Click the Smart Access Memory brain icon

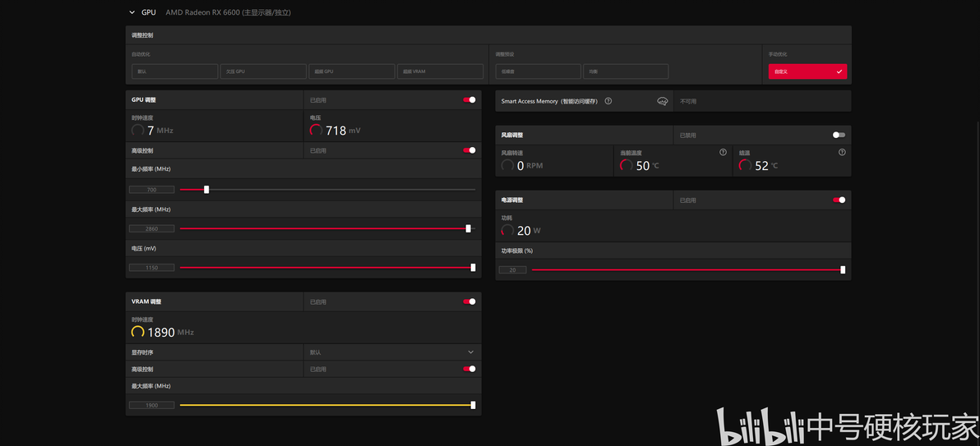663,101
